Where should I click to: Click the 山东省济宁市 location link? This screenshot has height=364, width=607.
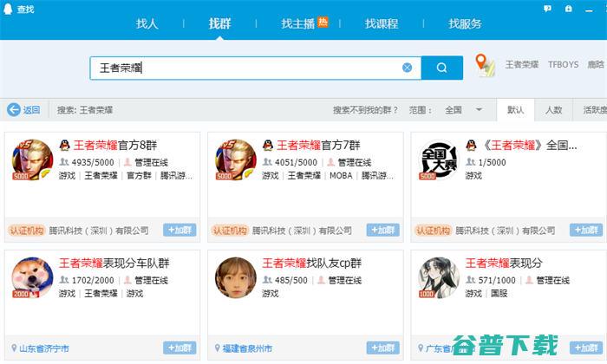pyautogui.click(x=44, y=348)
